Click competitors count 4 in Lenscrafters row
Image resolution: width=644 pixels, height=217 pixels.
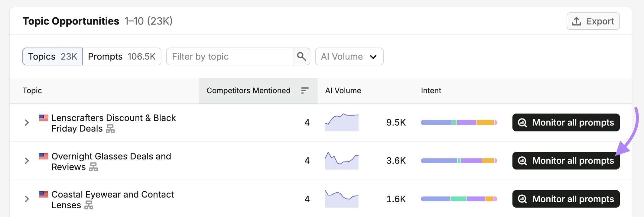(307, 123)
